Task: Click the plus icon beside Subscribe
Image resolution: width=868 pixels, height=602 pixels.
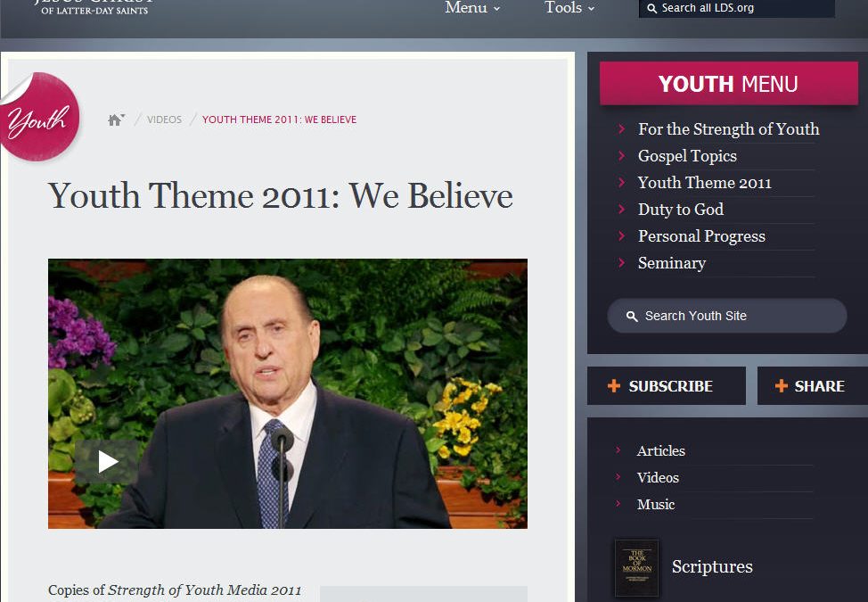Action: (x=614, y=385)
